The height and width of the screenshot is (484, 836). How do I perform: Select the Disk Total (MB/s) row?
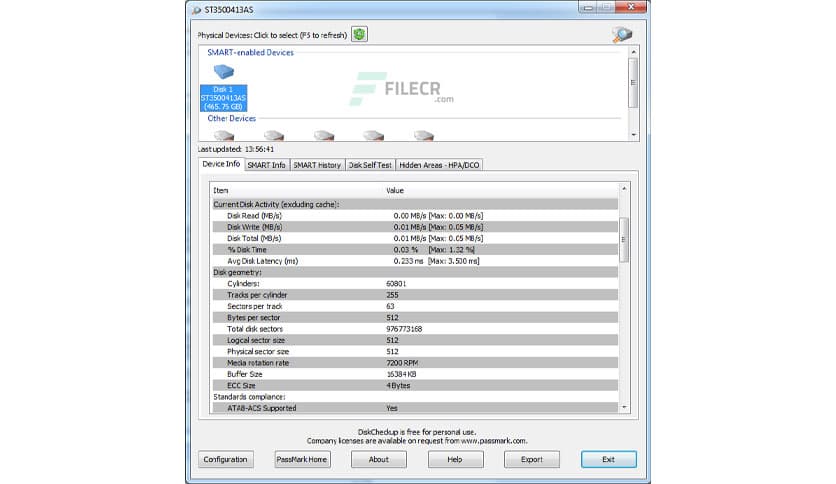415,238
